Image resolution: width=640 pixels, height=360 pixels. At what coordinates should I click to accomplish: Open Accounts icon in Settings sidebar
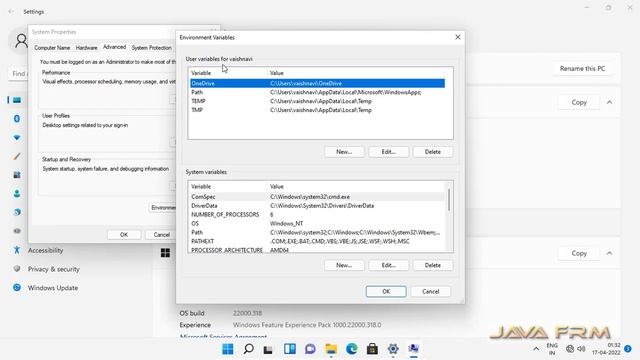pyautogui.click(x=17, y=193)
